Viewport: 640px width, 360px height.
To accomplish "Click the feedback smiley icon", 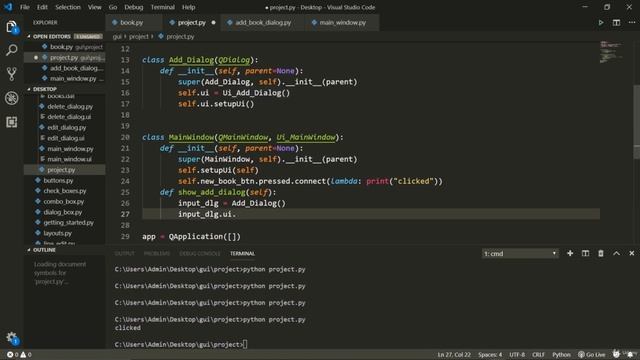I will click(616, 354).
